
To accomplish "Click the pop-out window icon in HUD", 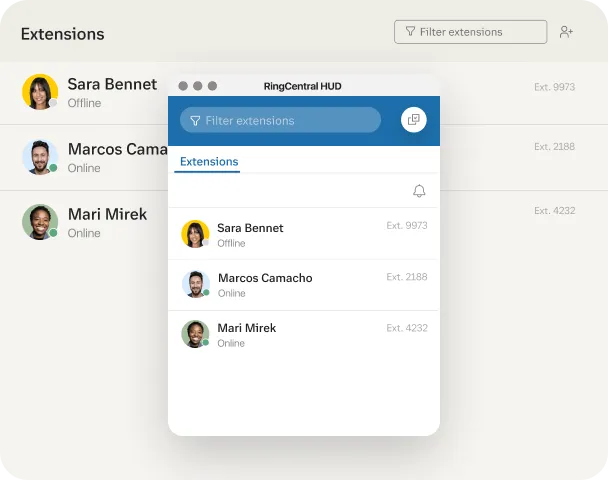I will coord(413,120).
